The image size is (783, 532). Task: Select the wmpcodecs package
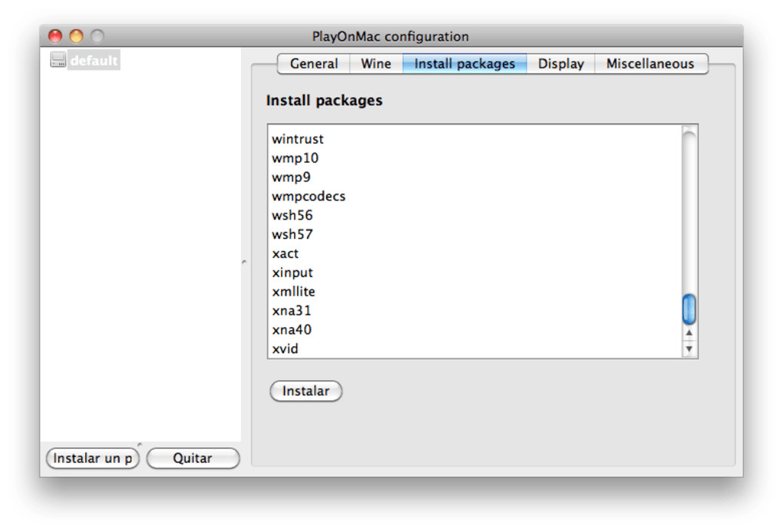(309, 196)
